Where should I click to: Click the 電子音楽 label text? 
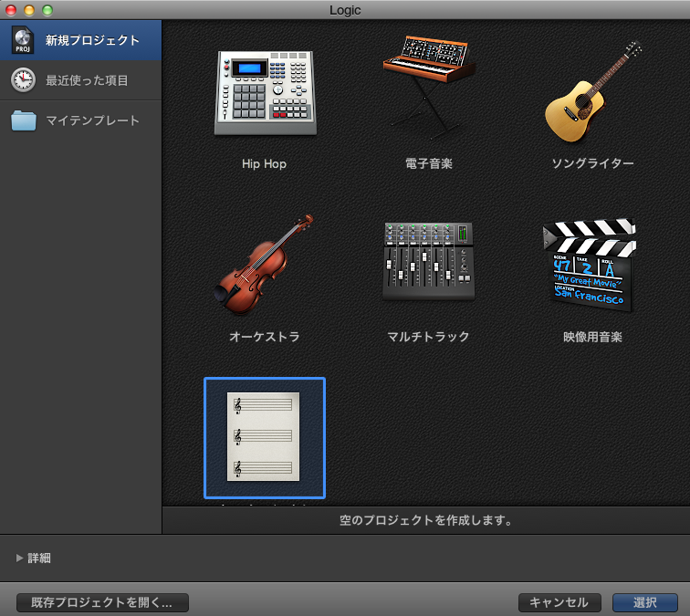[429, 163]
